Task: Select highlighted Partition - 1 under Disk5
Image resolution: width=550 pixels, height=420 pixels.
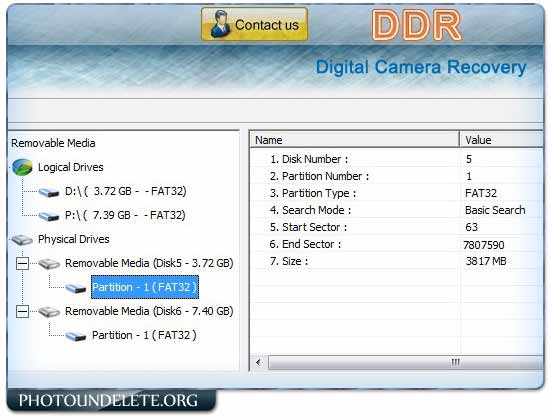Action: [145, 287]
